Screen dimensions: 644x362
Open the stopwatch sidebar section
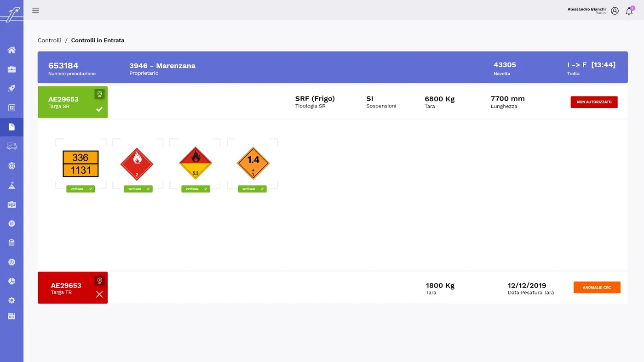click(x=11, y=166)
